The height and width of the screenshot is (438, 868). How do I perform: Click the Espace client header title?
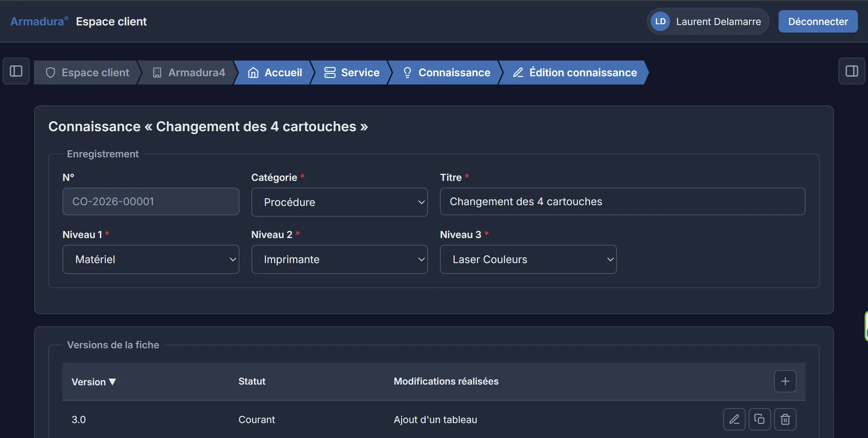111,21
